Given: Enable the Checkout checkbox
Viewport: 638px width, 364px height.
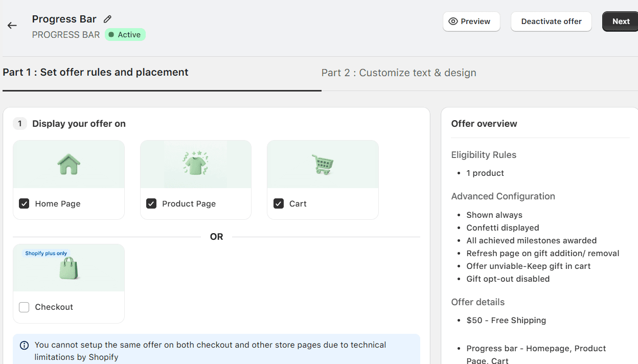Looking at the screenshot, I should click(x=24, y=307).
